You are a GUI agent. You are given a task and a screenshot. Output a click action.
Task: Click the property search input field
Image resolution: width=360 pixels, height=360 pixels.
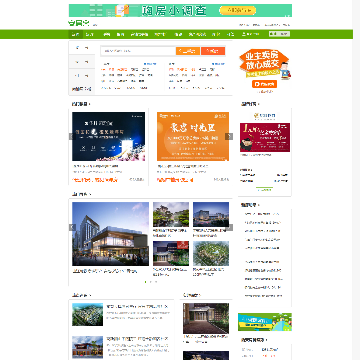[138, 51]
